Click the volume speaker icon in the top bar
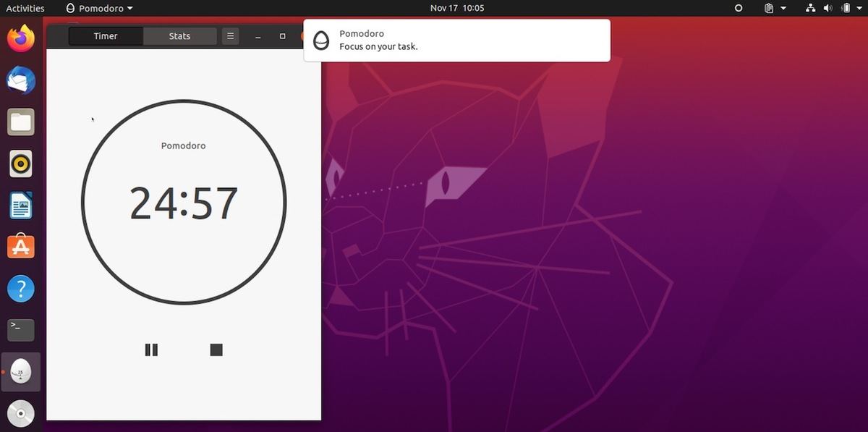 [827, 8]
